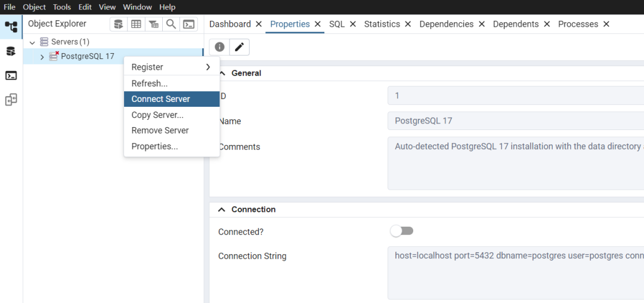This screenshot has height=303, width=644.
Task: Collapse the Servers tree node
Action: pos(32,42)
